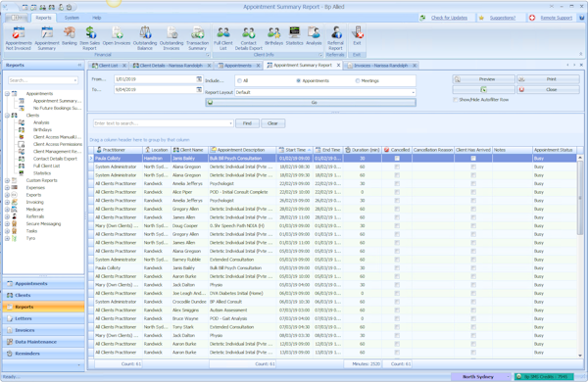Open Item Sales Report
This screenshot has width=588, height=382.
[x=90, y=38]
